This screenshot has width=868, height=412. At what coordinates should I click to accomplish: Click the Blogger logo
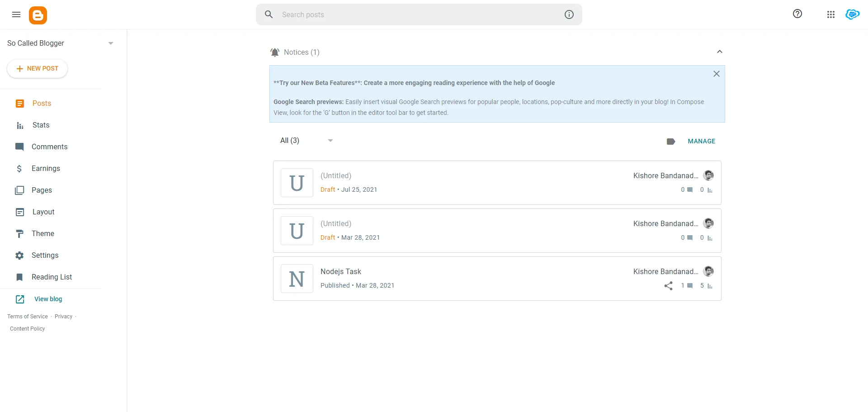point(38,14)
